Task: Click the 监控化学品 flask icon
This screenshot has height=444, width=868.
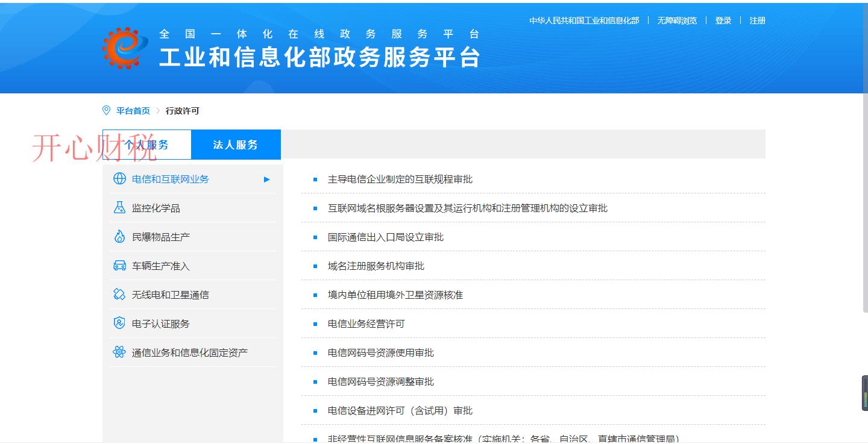Action: tap(118, 207)
